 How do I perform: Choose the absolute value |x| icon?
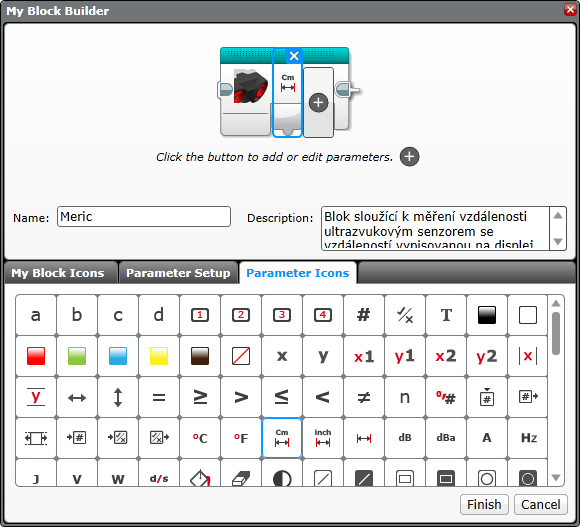tap(528, 356)
